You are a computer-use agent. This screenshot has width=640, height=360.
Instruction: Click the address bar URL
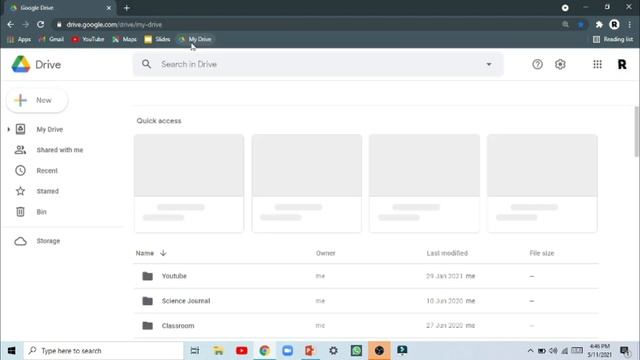coord(114,24)
